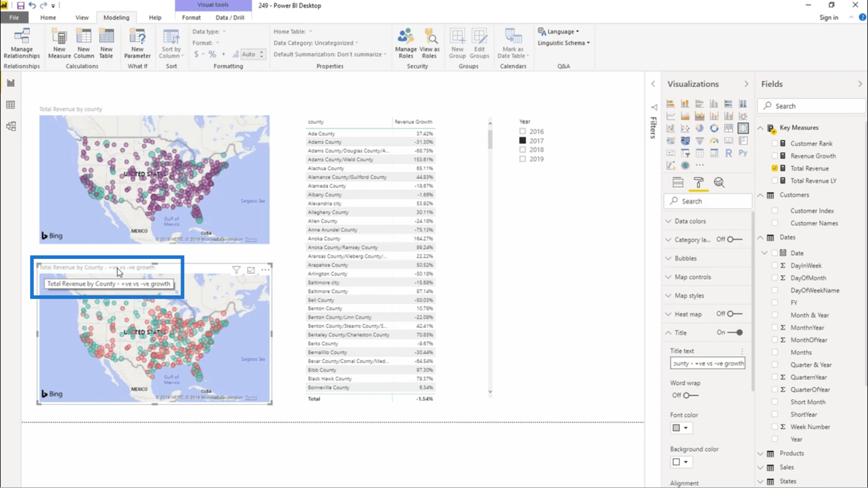Open the Fields pane of visualizations

(x=678, y=182)
